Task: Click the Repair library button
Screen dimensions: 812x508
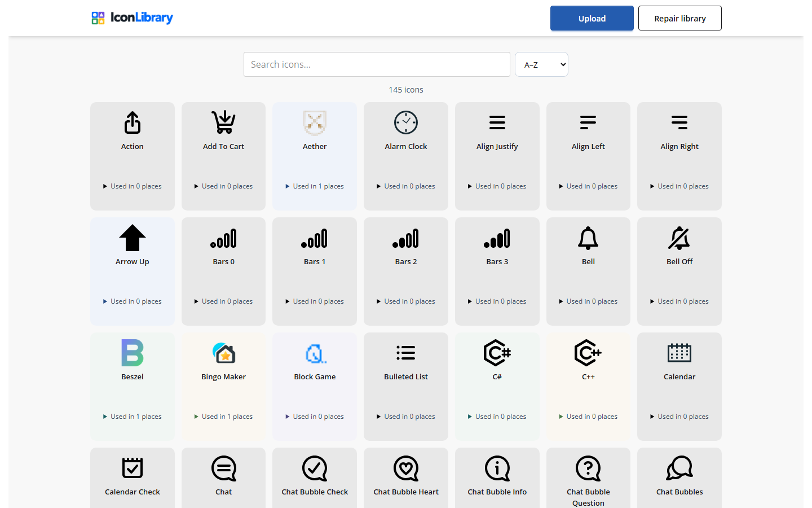Action: (x=680, y=18)
